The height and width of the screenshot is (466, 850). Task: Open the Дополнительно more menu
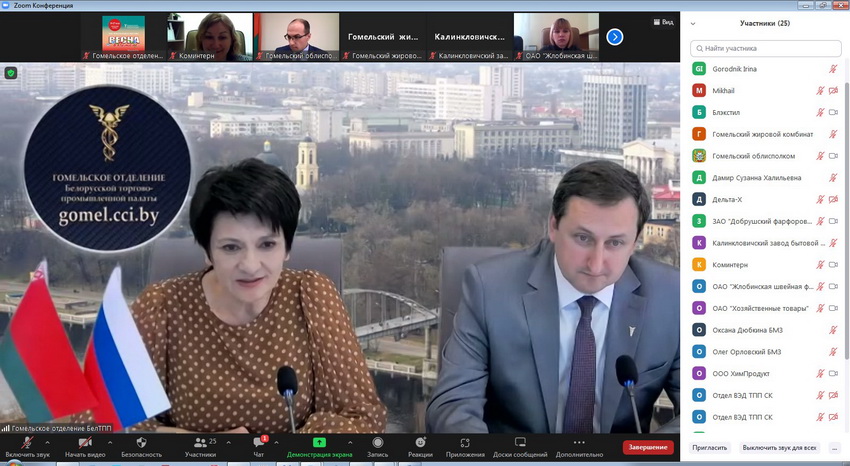click(579, 446)
